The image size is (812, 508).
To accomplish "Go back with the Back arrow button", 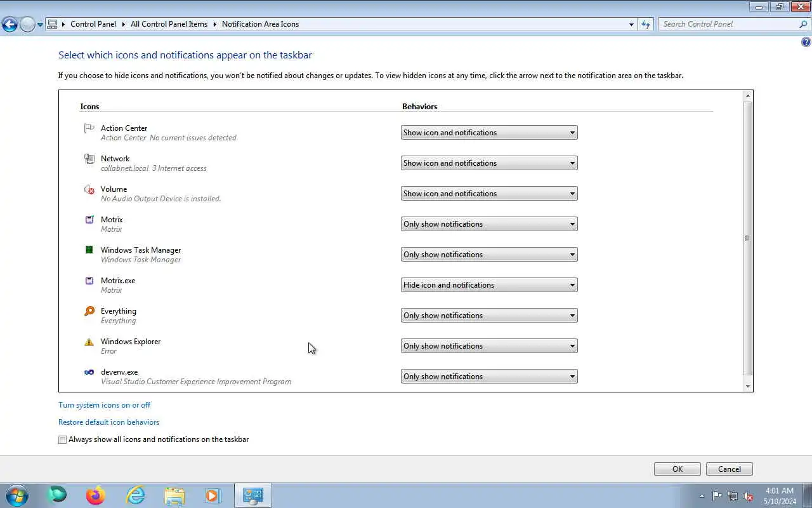I will click(x=10, y=24).
